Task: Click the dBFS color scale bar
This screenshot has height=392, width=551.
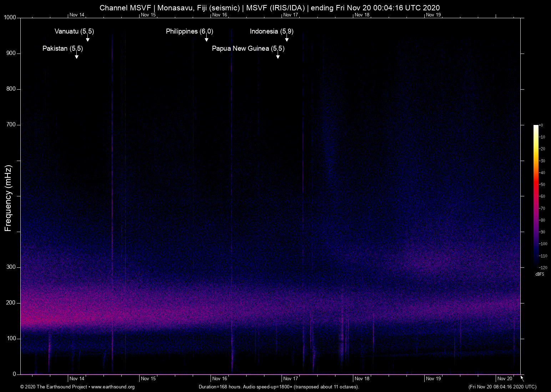Action: click(x=536, y=196)
